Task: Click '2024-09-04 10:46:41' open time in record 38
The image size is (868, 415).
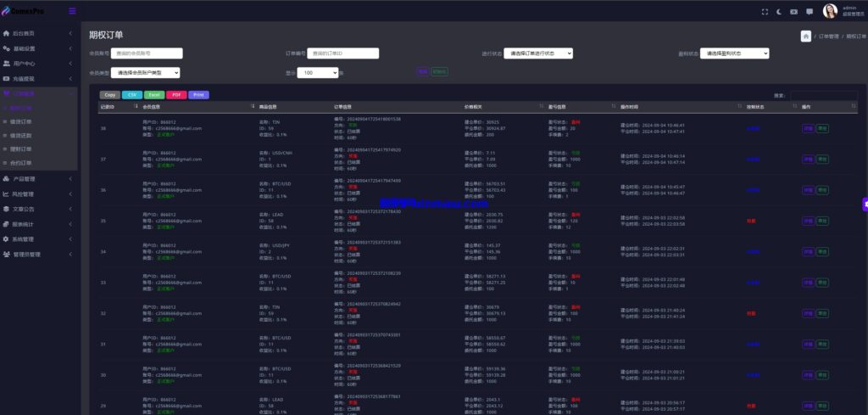Action: coord(663,126)
